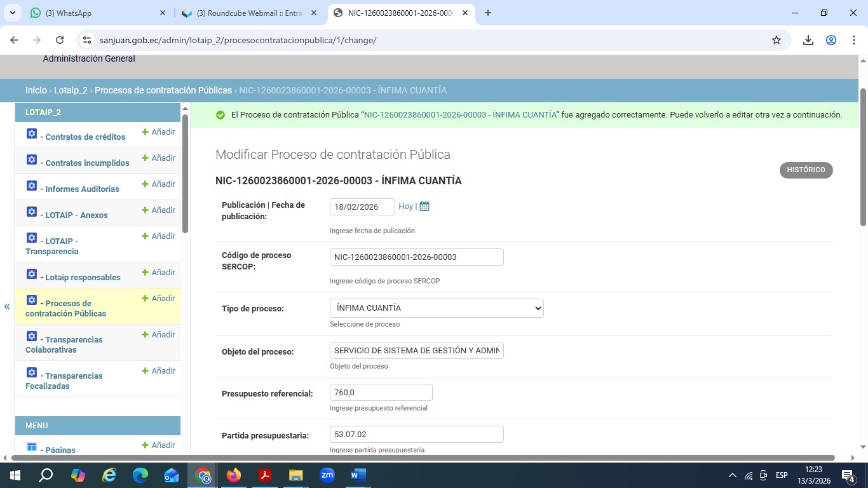The height and width of the screenshot is (488, 868).
Task: Expand the Tipo de proceso dropdown
Action: click(x=437, y=308)
